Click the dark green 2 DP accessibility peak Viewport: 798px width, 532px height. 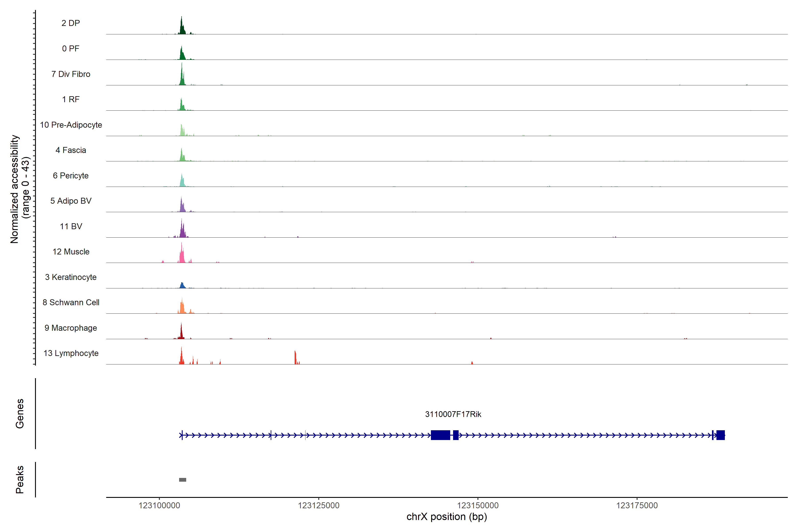tap(182, 29)
